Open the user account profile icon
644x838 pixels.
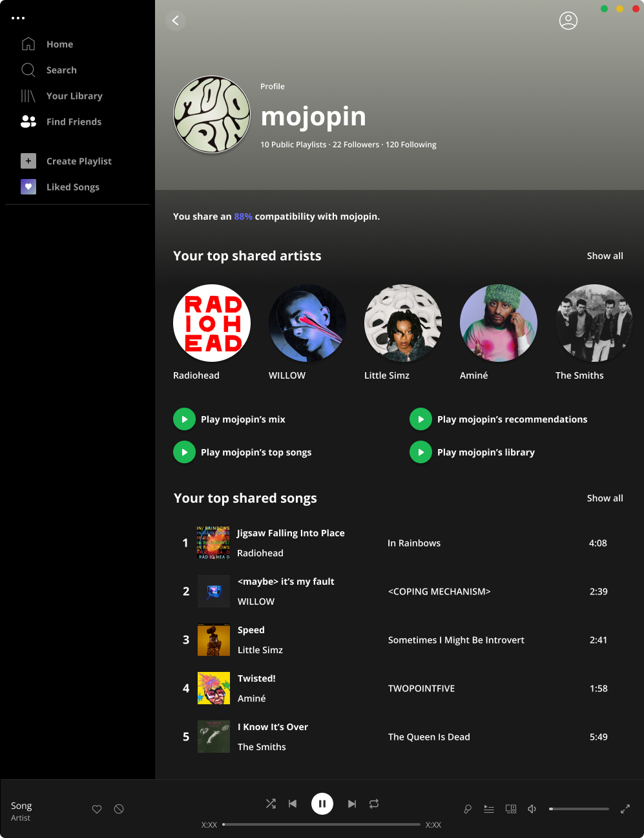(x=568, y=21)
